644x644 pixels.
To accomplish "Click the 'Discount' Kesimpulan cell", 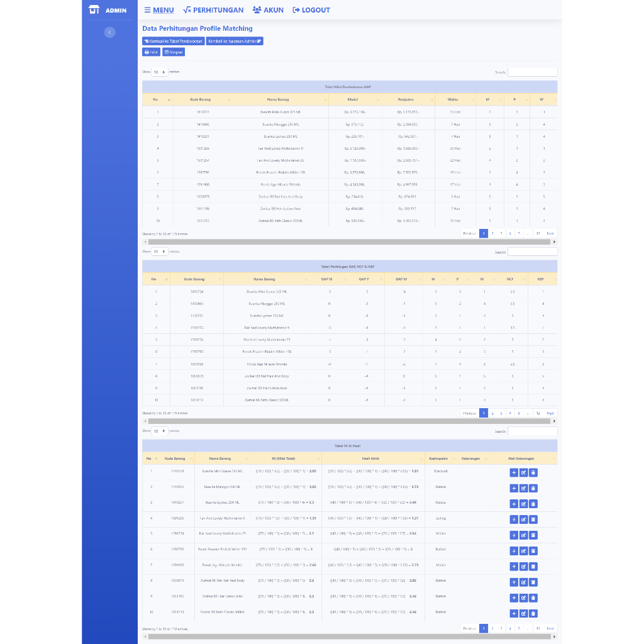I will click(441, 471).
